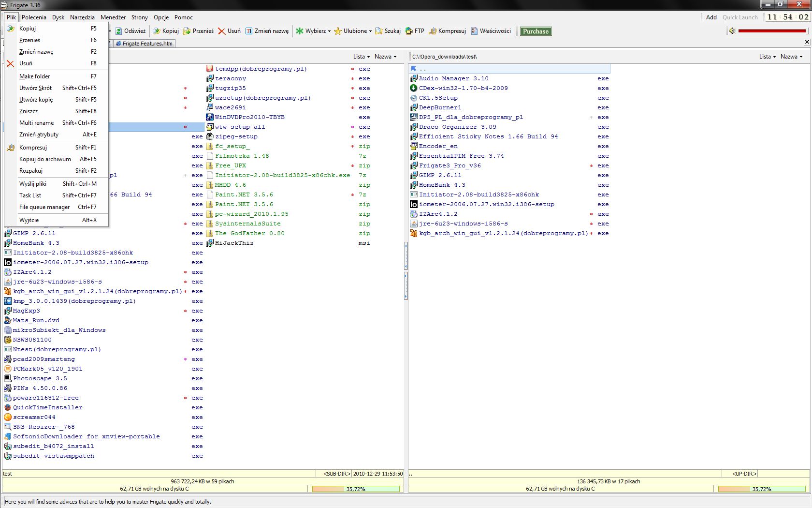Click the Add button near Quick Launch
This screenshot has height=508, width=812.
711,17
